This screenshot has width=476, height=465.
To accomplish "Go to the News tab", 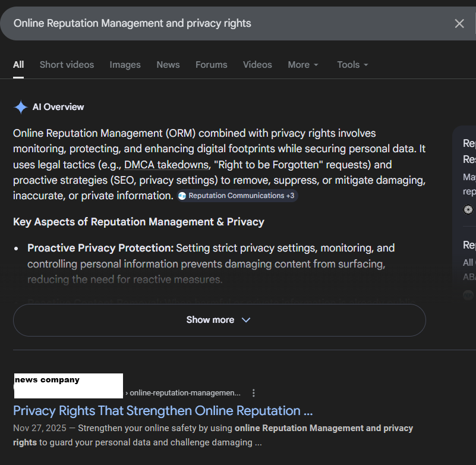I will (168, 65).
